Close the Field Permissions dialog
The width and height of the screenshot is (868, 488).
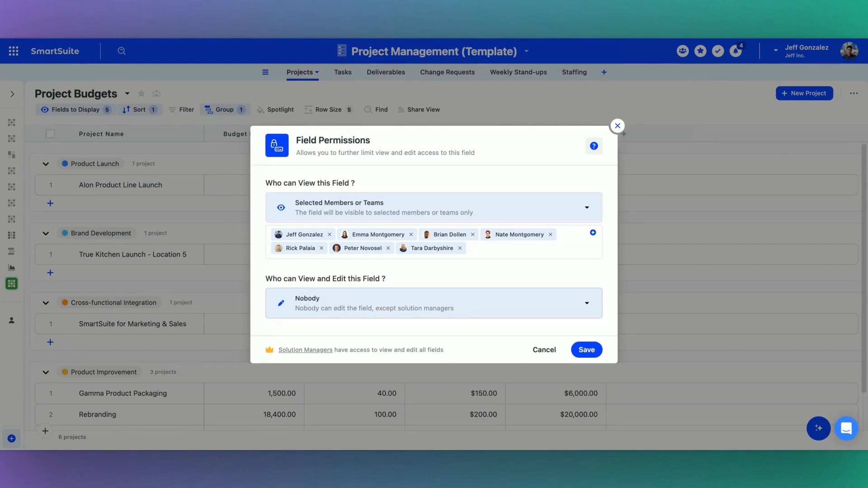[x=618, y=126]
